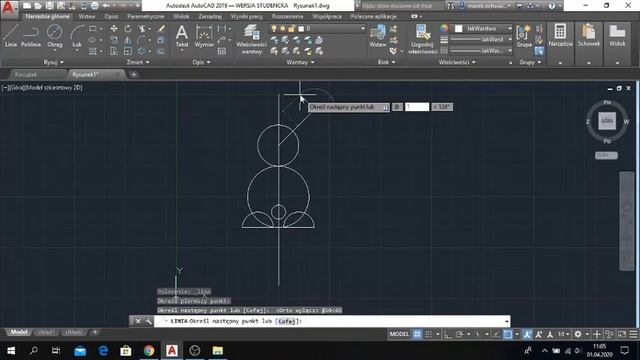
Task: Click the dynamic input length field
Action: pyautogui.click(x=417, y=107)
